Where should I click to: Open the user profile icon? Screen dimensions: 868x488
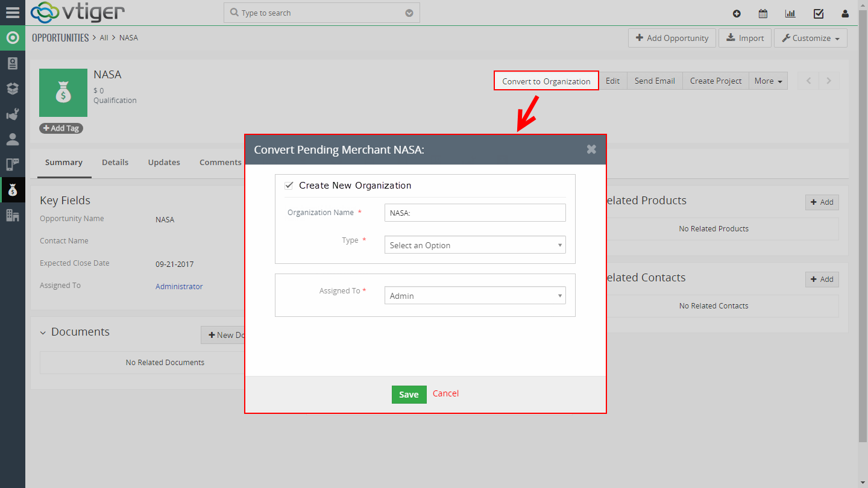pos(846,13)
